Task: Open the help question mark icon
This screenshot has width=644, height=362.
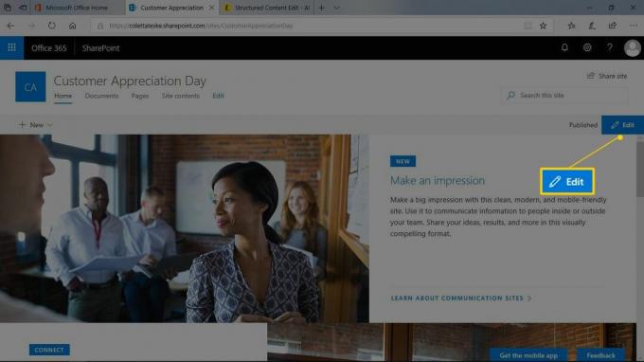Action: coord(610,47)
